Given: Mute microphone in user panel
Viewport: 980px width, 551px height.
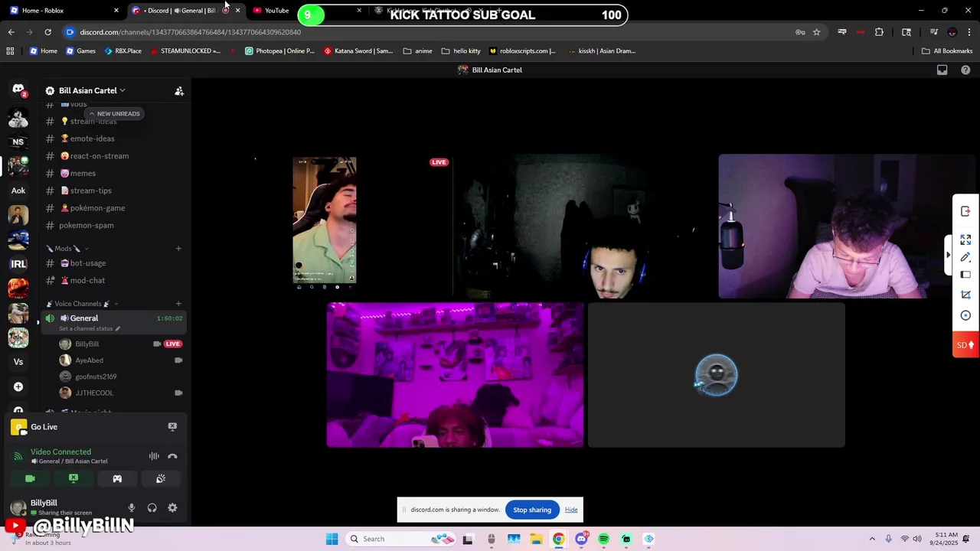Looking at the screenshot, I should (132, 507).
